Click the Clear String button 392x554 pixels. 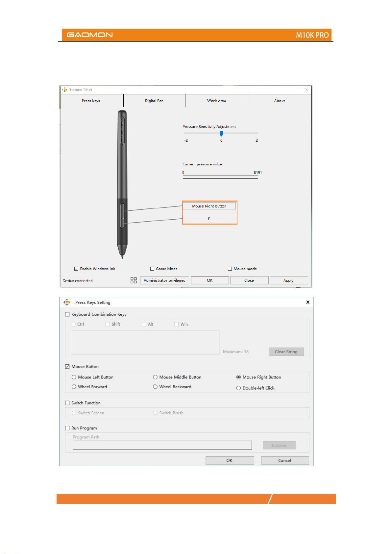(x=286, y=351)
